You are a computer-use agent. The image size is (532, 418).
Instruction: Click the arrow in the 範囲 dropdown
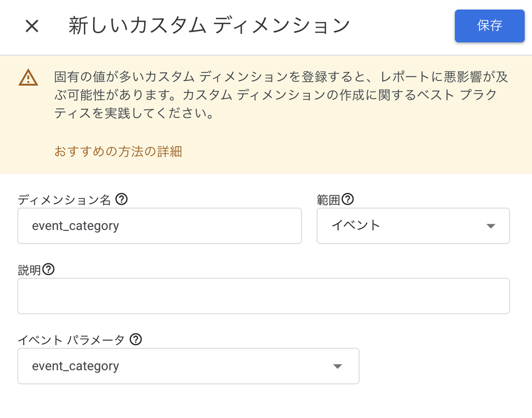click(490, 226)
